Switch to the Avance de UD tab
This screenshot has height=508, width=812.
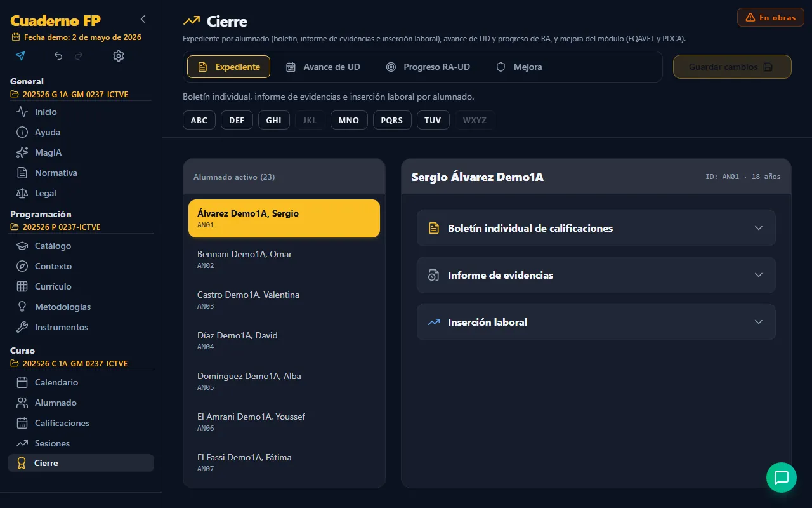coord(323,67)
